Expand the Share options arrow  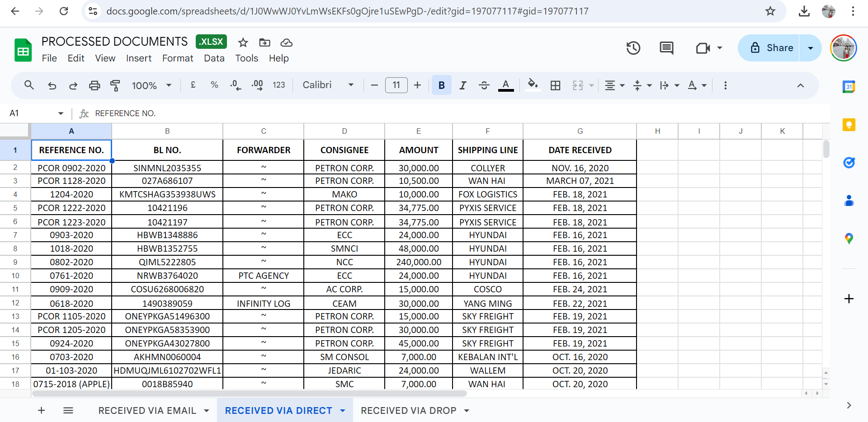(811, 48)
